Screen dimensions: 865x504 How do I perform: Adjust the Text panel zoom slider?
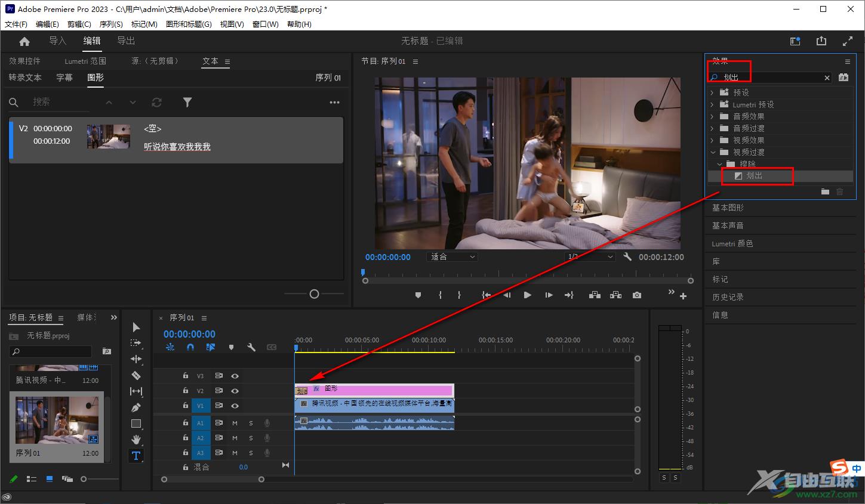click(x=314, y=293)
